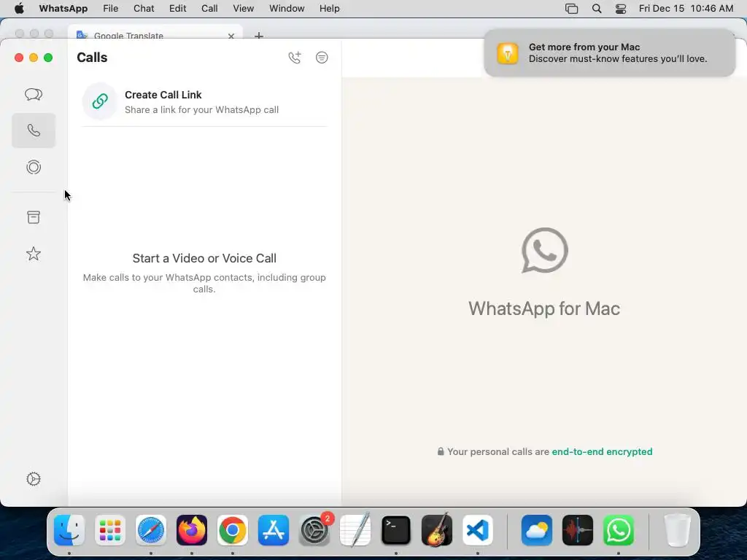The image size is (747, 560).
Task: Start a new call with plus-phone icon
Action: (295, 58)
